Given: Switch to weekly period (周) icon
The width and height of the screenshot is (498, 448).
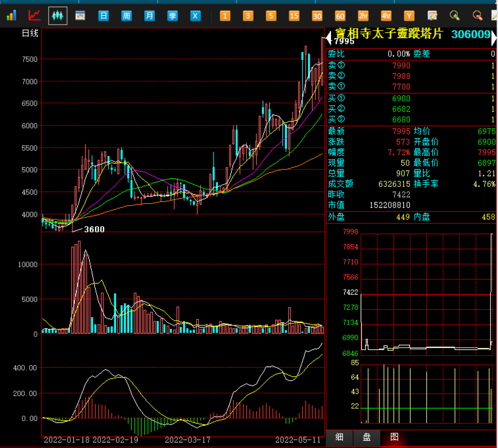Looking at the screenshot, I should [126, 16].
